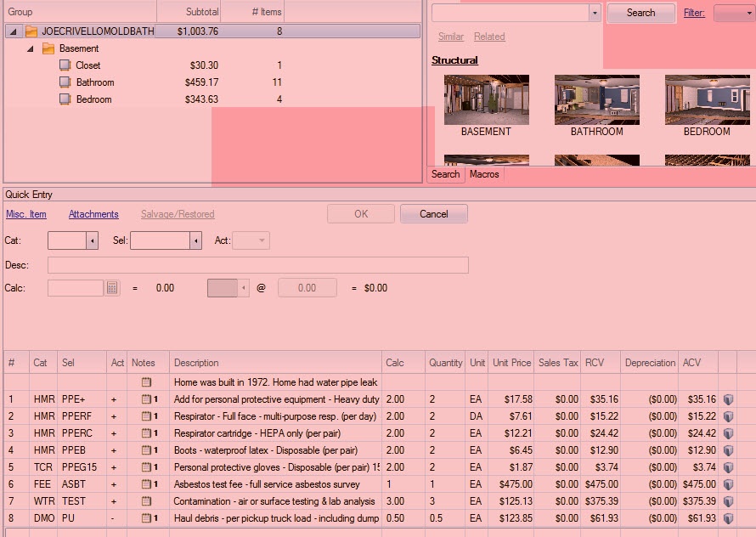Open the note icon for PPERF row

[x=146, y=415]
